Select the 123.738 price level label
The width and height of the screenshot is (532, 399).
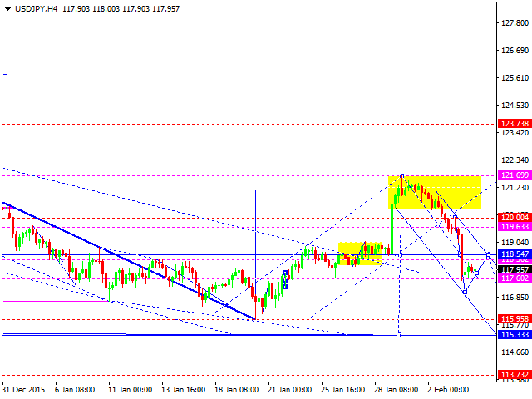pyautogui.click(x=515, y=123)
